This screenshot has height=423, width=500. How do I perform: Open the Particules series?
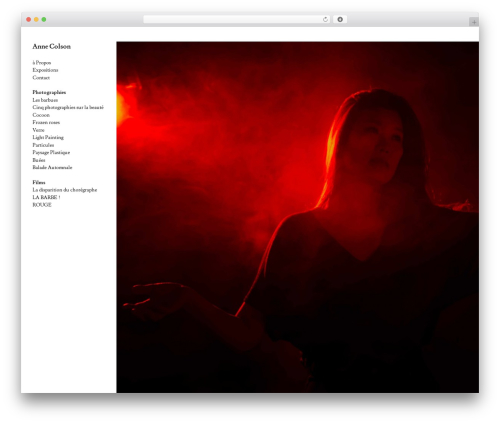coord(43,145)
